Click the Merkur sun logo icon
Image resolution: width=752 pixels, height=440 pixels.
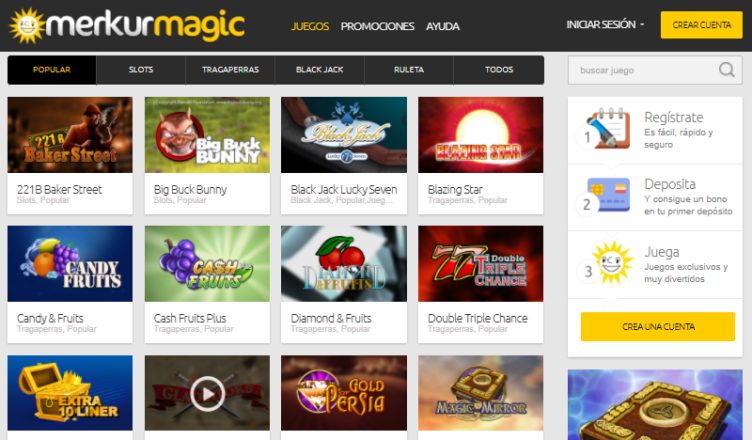click(x=27, y=25)
